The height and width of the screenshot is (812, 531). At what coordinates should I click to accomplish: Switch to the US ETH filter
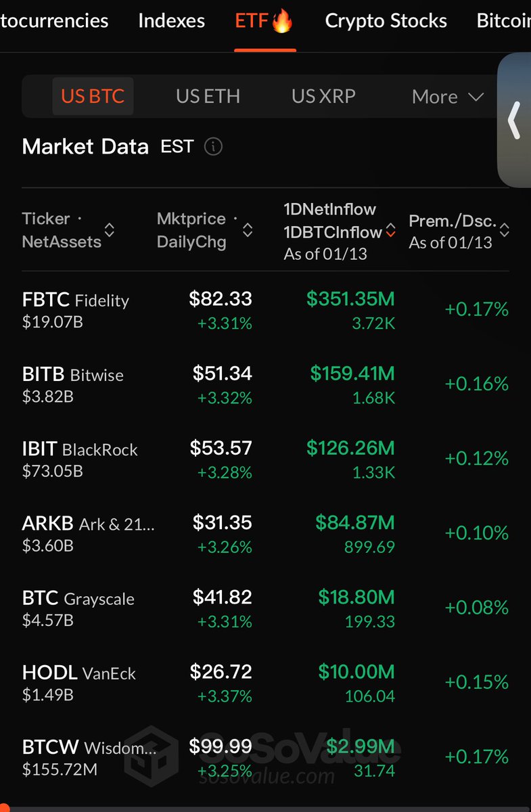tap(208, 96)
